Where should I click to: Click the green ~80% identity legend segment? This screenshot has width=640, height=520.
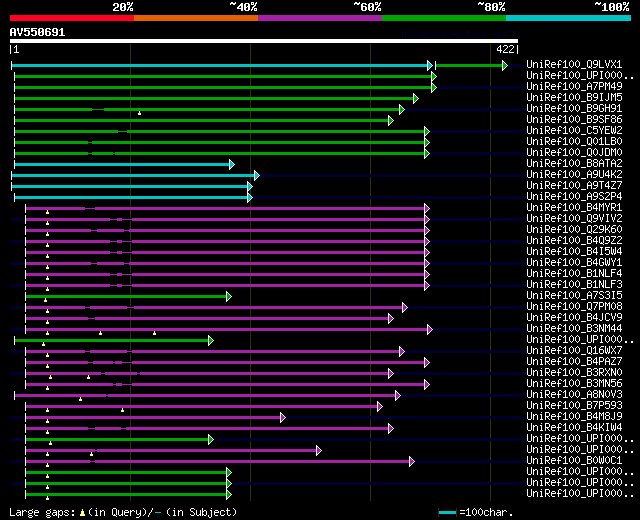point(444,18)
